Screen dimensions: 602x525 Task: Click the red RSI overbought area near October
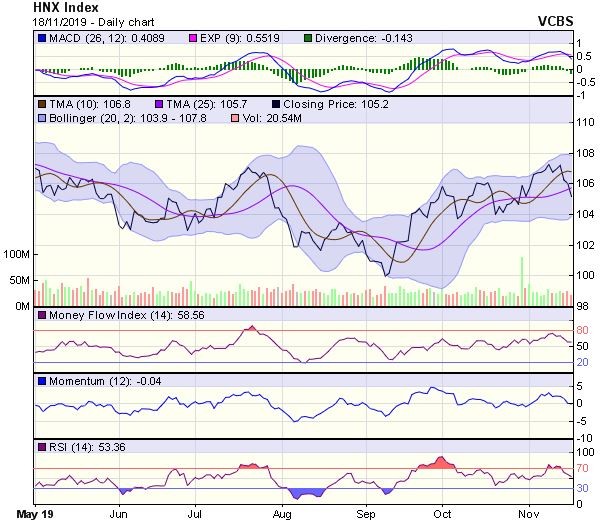436,463
